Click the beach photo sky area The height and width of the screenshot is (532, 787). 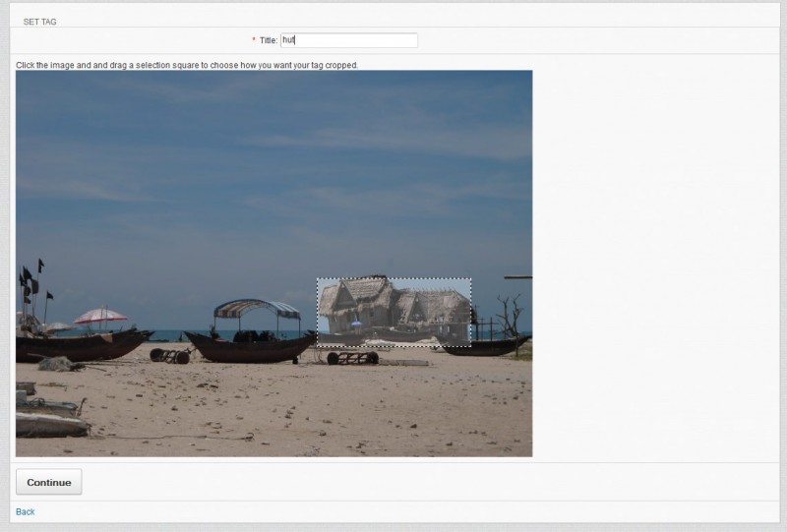point(273,171)
